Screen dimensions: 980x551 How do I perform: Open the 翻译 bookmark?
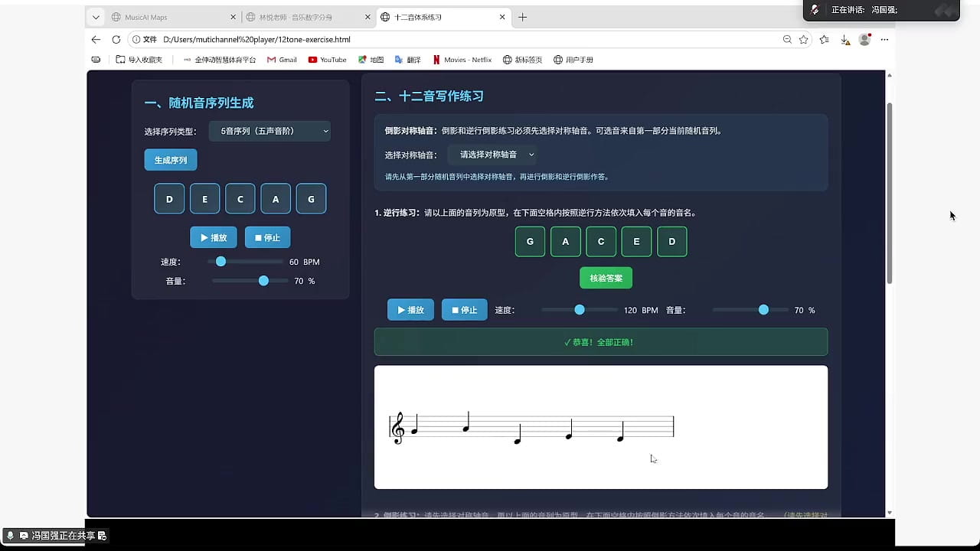click(x=408, y=60)
